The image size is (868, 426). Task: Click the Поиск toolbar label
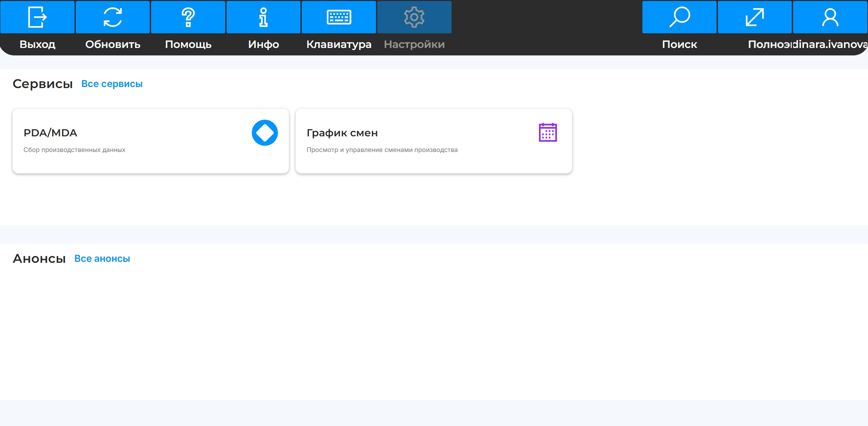[679, 44]
